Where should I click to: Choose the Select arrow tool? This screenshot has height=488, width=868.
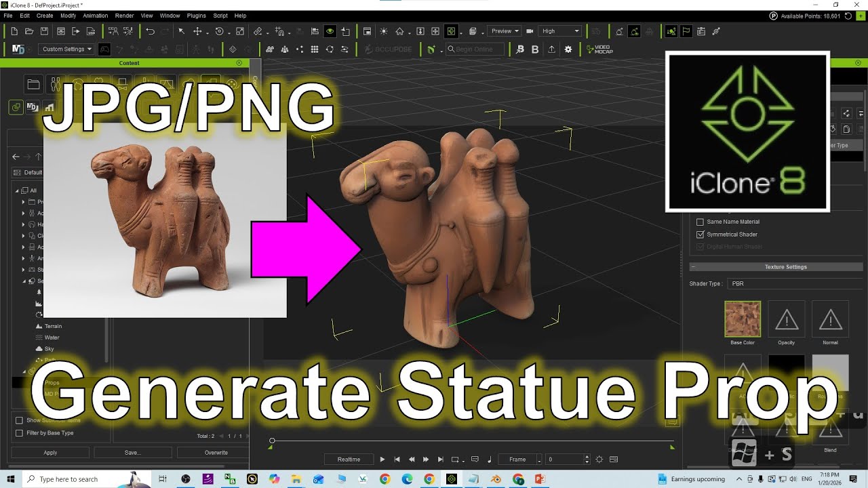pyautogui.click(x=181, y=31)
